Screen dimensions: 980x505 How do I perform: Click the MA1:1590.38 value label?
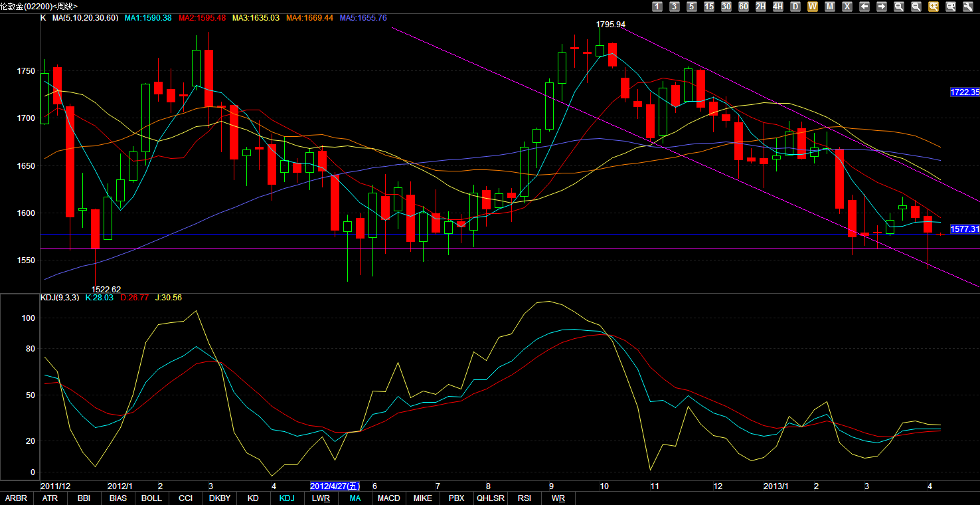148,18
